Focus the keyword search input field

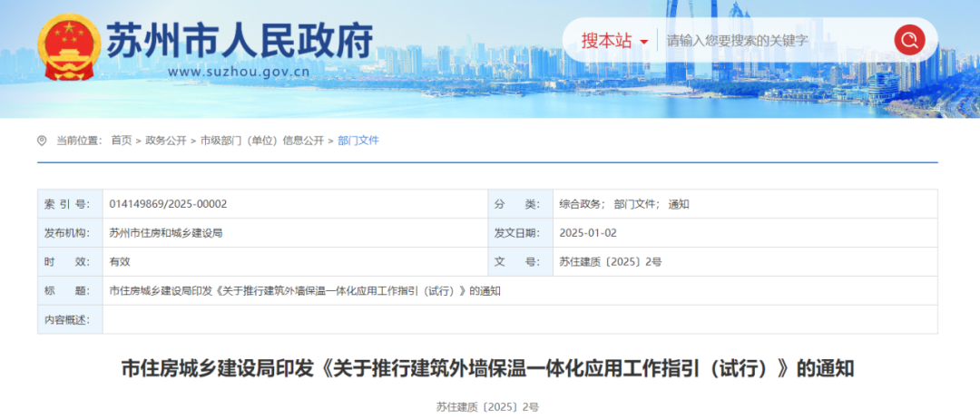click(x=771, y=41)
